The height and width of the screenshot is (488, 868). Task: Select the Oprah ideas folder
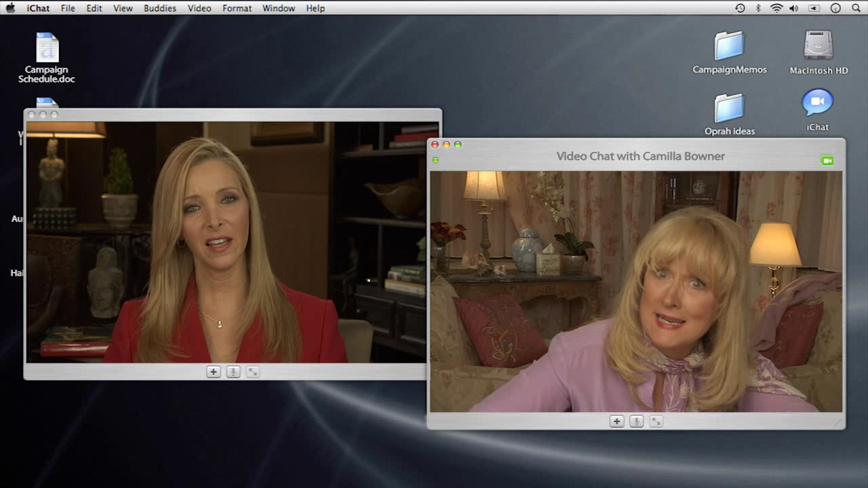click(x=730, y=114)
